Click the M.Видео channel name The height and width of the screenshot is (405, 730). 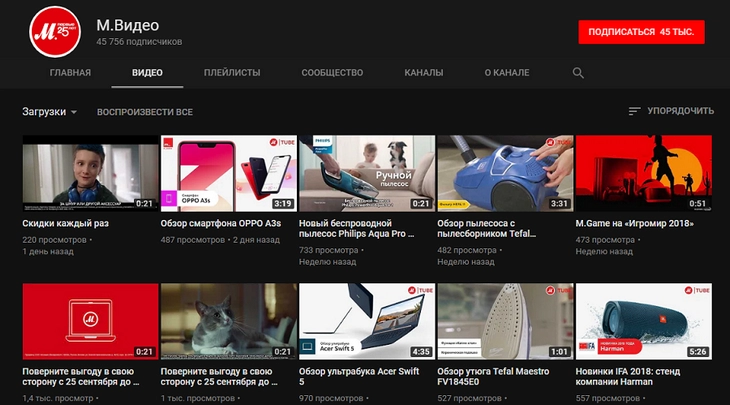[x=128, y=25]
